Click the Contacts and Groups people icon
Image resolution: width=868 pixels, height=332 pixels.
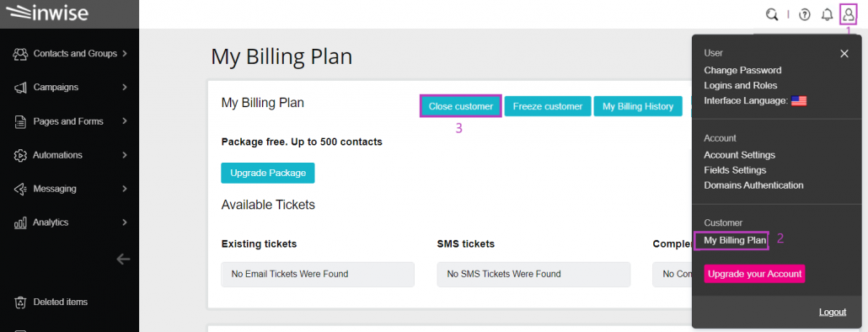coord(20,54)
